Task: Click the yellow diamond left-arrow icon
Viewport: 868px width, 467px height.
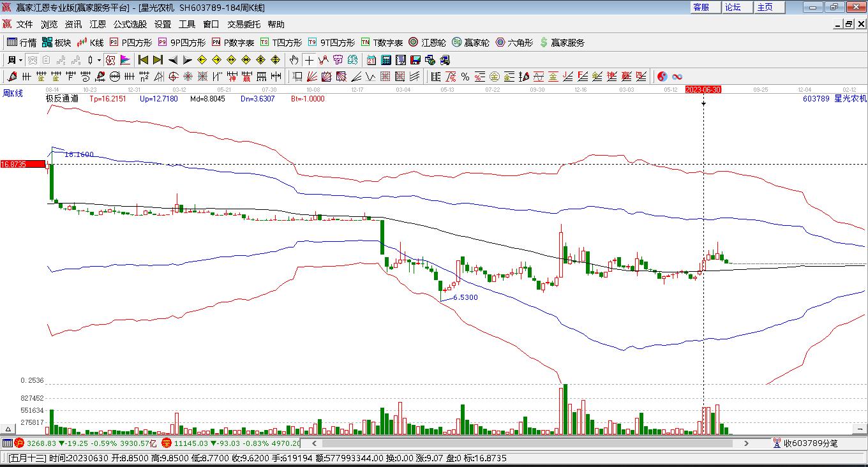Action: [x=202, y=60]
